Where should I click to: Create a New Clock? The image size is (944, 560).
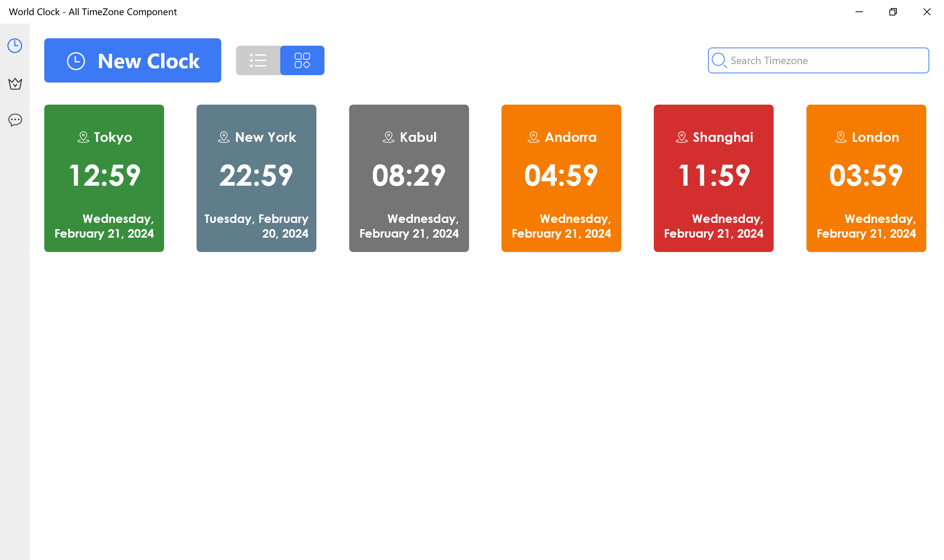pos(132,60)
